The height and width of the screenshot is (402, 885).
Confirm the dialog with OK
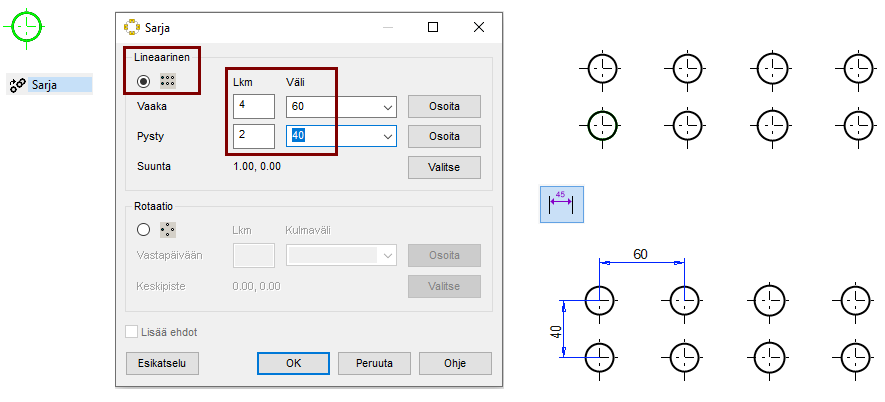[x=293, y=363]
